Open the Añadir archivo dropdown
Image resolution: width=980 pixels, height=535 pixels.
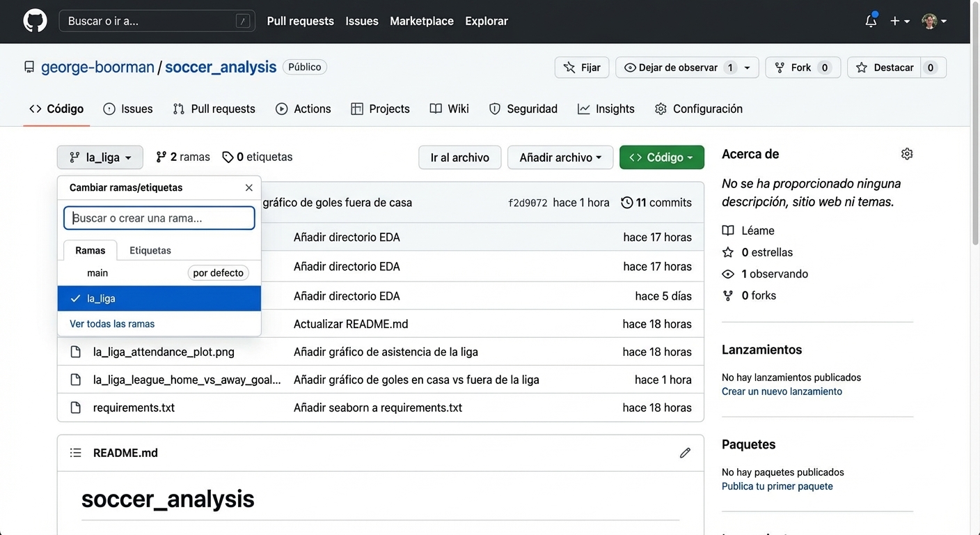[x=560, y=157]
